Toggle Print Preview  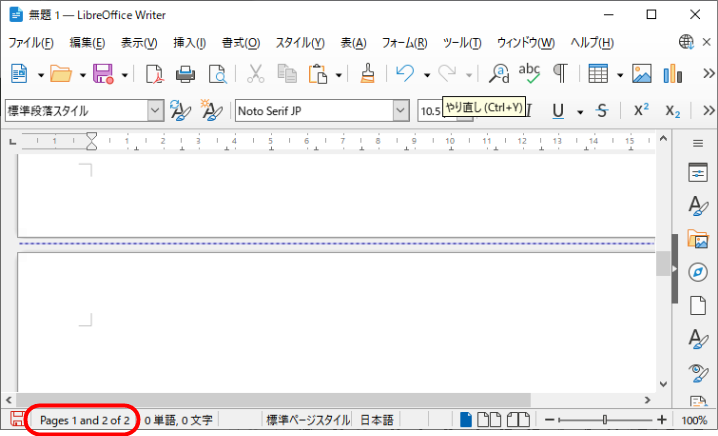coord(218,74)
